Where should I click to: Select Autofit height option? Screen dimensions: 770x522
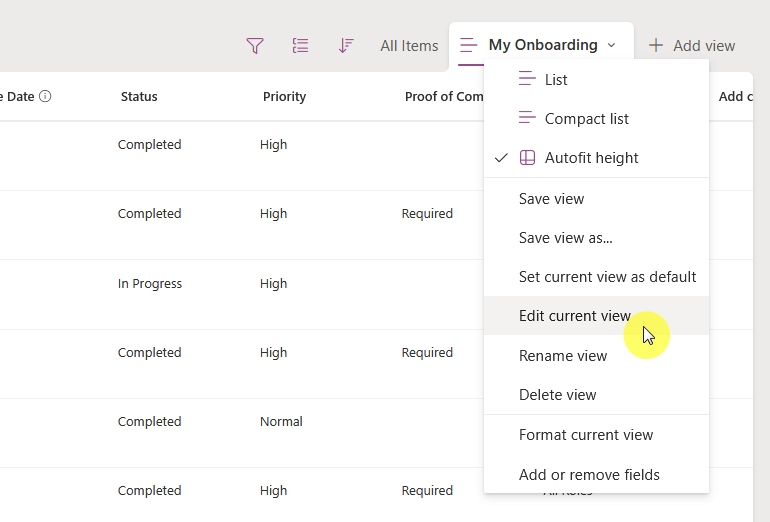596,158
